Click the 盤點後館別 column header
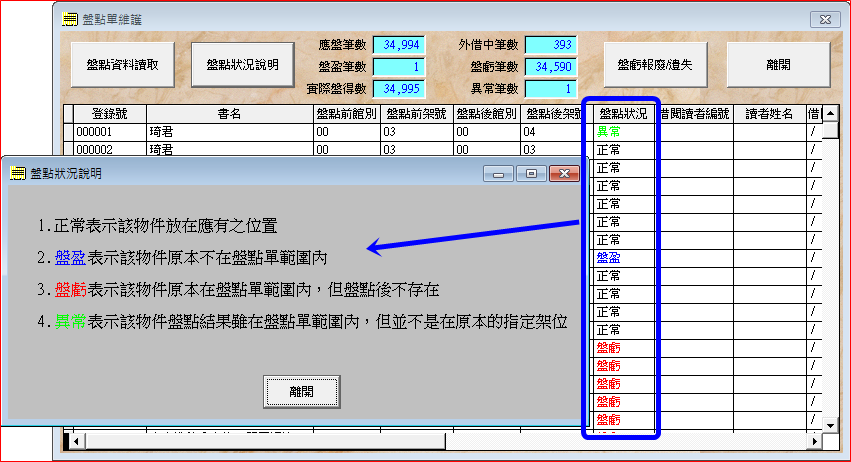 tap(487, 114)
